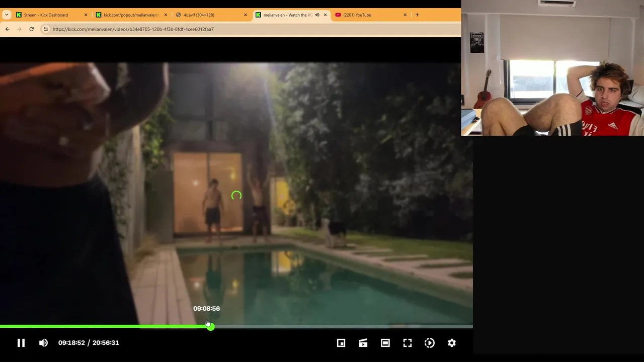
Task: Click the 09:18:52 / 20:56:31 time display
Action: [x=89, y=343]
